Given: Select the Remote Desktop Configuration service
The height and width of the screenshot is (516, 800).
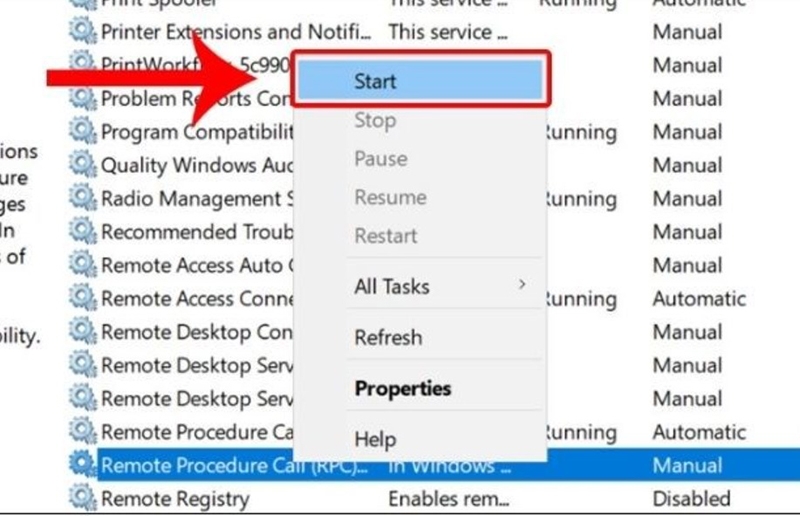Looking at the screenshot, I should coord(197,332).
